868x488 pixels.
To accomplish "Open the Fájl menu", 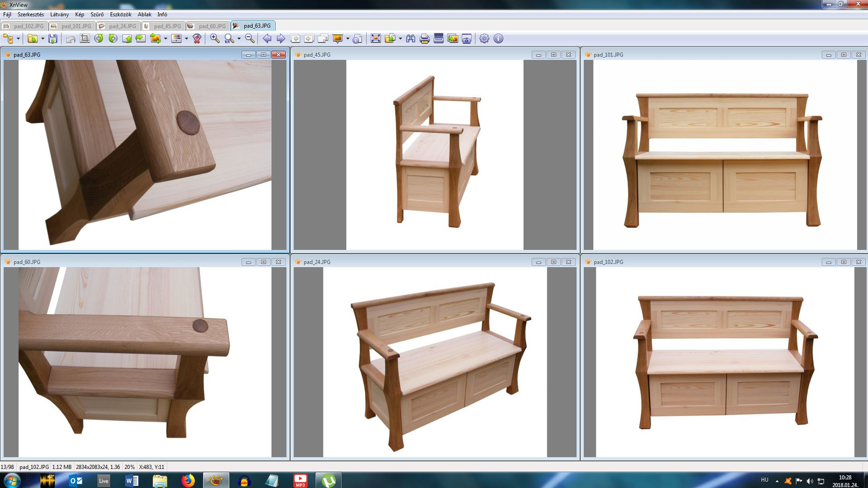I will click(x=7, y=15).
